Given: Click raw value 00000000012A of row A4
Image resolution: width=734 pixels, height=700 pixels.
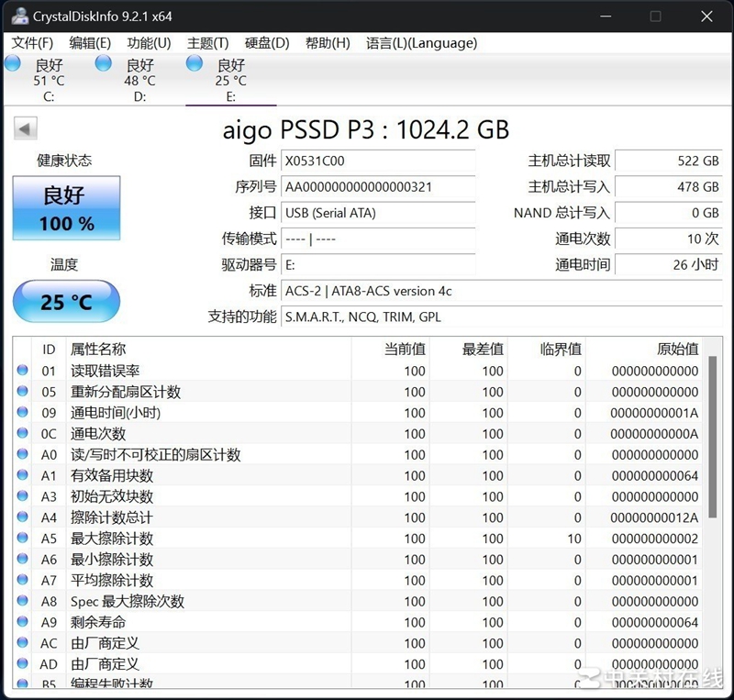Looking at the screenshot, I should click(x=654, y=517).
